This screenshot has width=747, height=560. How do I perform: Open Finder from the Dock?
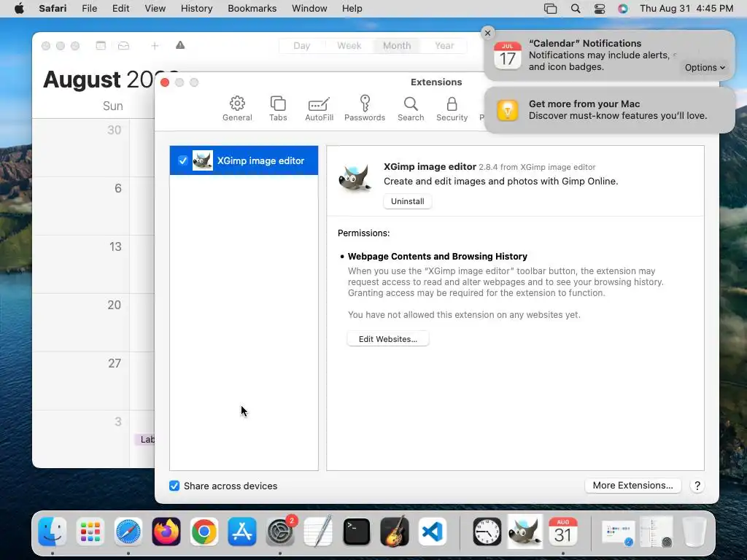coord(53,532)
